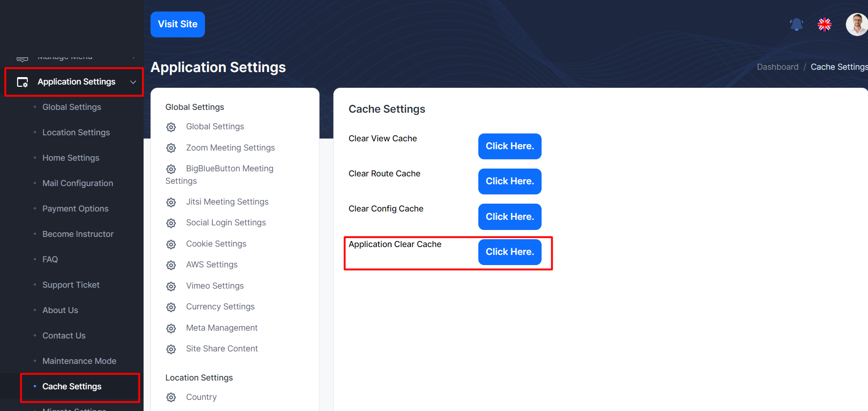868x411 pixels.
Task: Click the Application Settings sidebar icon
Action: click(x=23, y=82)
